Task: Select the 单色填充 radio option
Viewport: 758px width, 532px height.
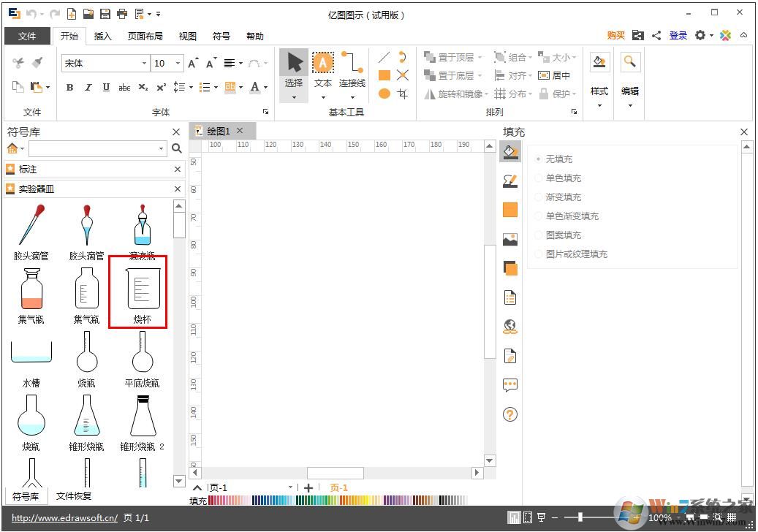Action: pyautogui.click(x=539, y=178)
